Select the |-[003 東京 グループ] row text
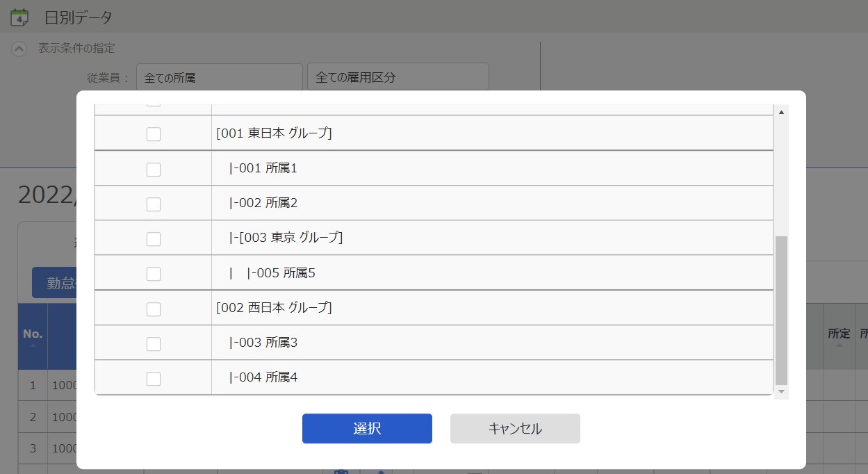 [286, 238]
